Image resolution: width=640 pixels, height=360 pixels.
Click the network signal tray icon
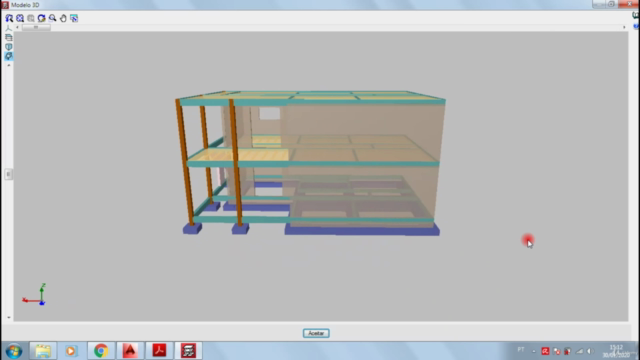[579, 351]
